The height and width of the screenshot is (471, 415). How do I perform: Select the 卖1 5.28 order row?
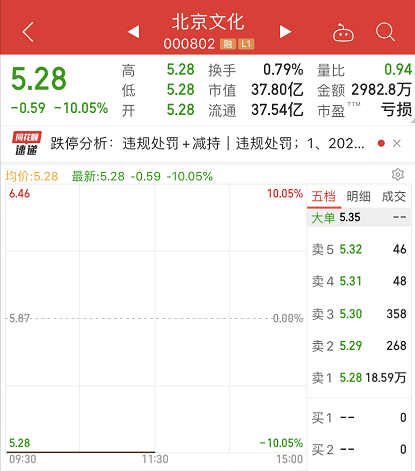click(x=359, y=378)
